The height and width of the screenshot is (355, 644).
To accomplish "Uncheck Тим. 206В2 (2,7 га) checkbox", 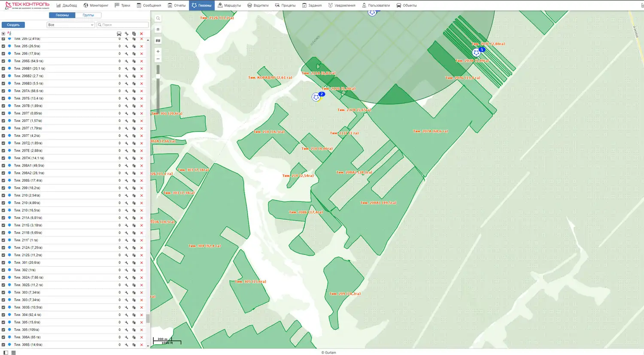I will click(3, 76).
